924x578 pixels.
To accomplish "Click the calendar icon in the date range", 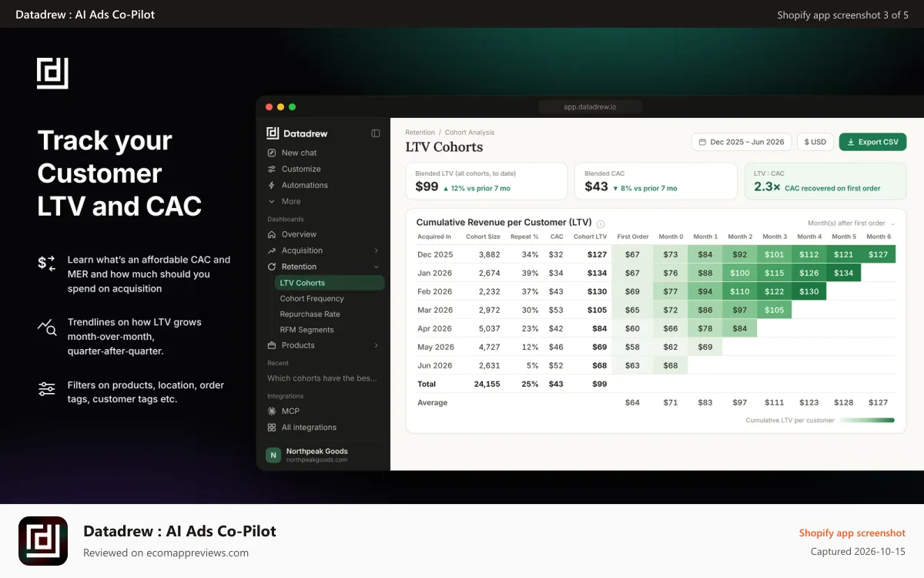I will (702, 142).
